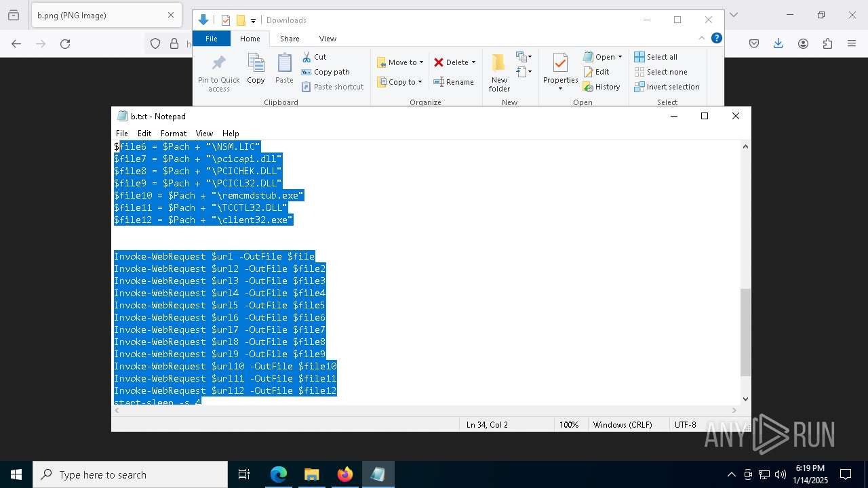
Task: Click the Firefox Back arrow
Action: [x=16, y=43]
